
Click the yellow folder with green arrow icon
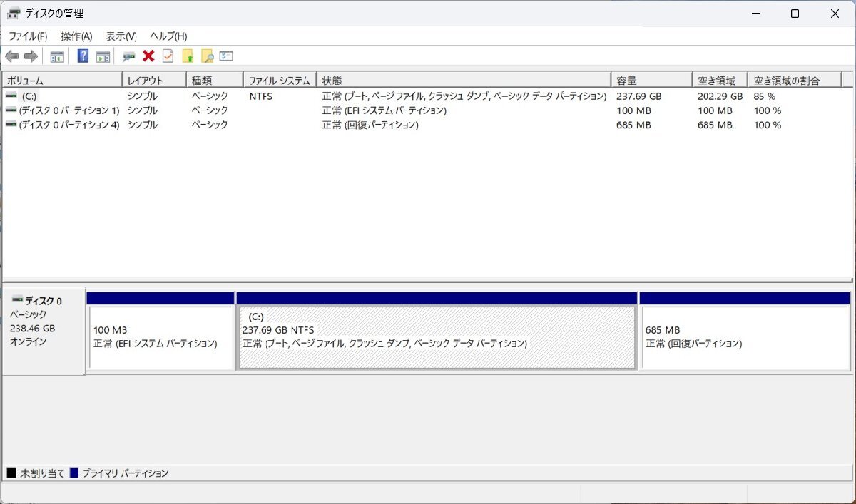point(188,56)
